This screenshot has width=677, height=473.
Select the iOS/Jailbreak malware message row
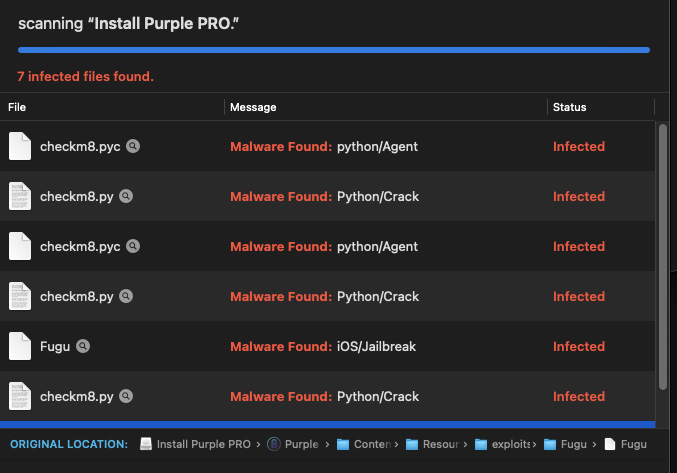coord(376,346)
